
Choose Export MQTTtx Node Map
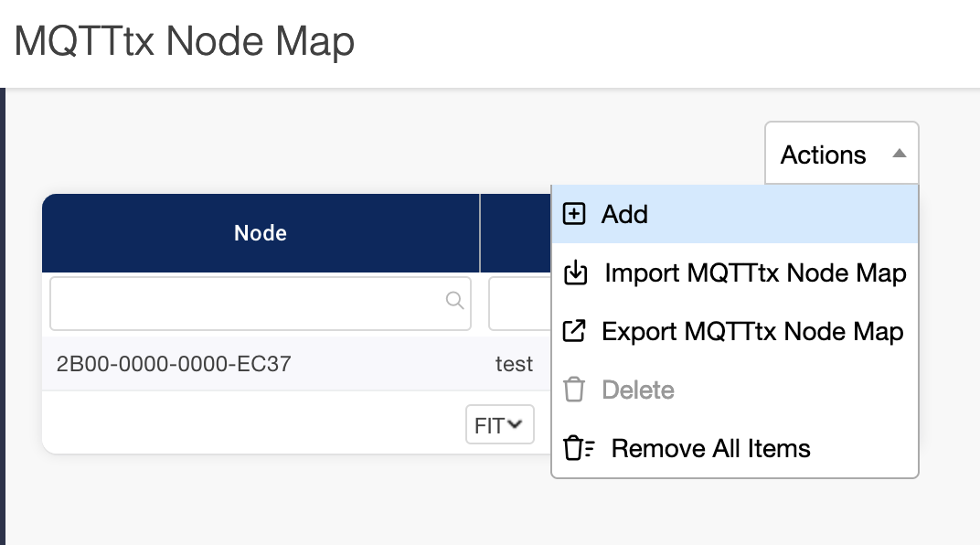tap(752, 331)
